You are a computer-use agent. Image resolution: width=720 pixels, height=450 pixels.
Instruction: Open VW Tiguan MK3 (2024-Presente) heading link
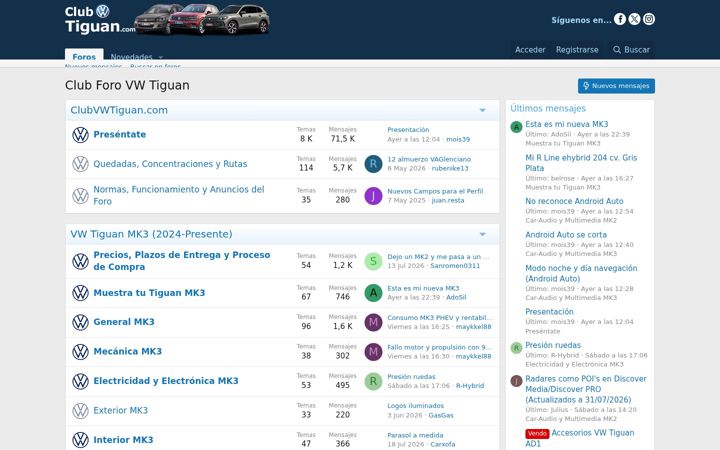[x=152, y=234]
